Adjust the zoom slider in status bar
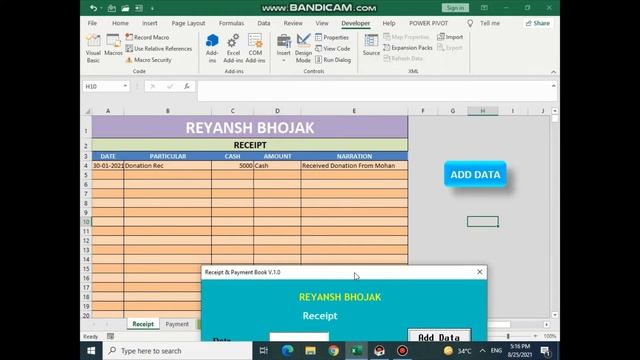 pos(508,336)
